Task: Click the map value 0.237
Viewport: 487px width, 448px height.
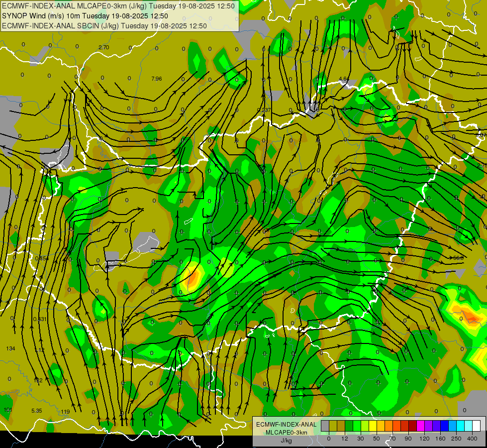Action: coord(264,110)
